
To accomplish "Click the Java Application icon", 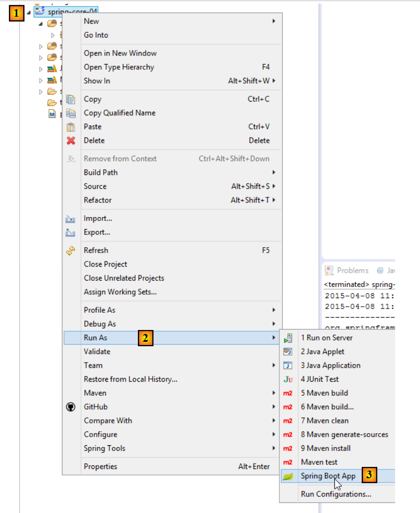I will 288,365.
